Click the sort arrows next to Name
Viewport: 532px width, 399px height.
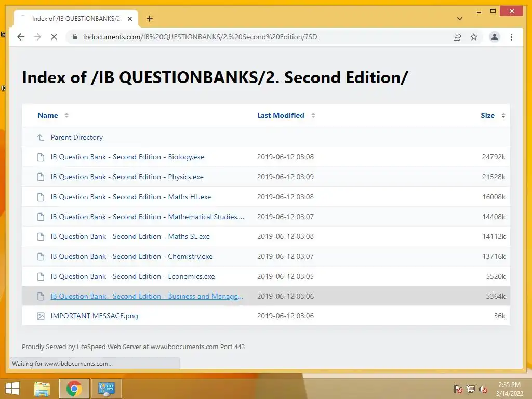[66, 115]
